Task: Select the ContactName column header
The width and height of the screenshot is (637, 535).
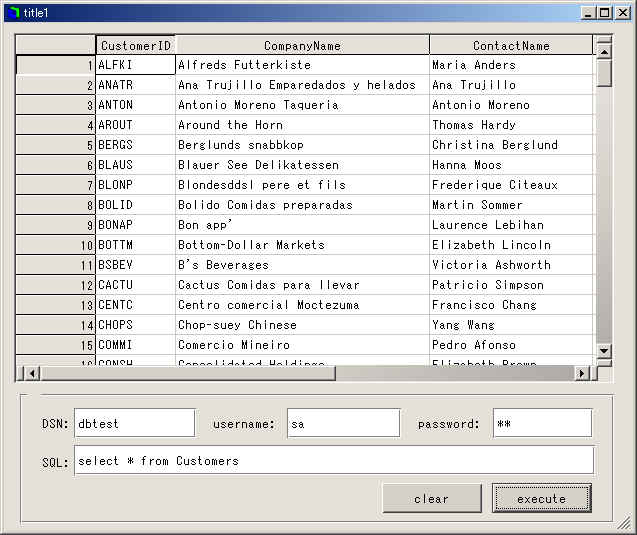Action: point(511,45)
